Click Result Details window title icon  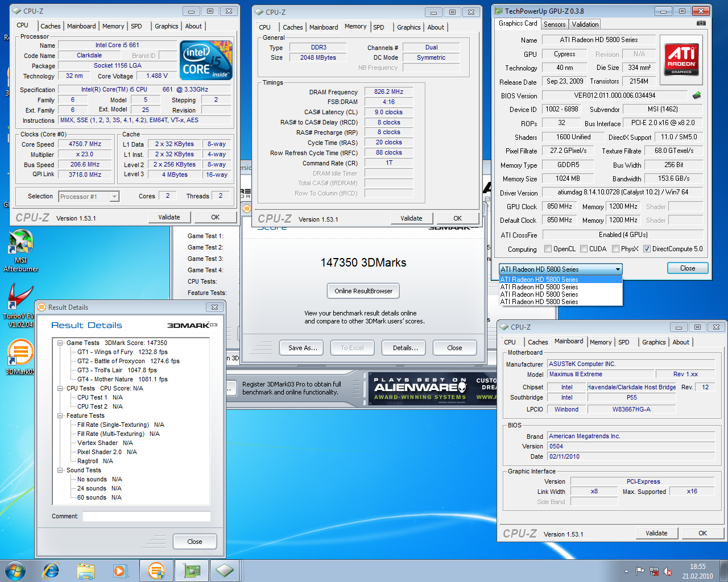pos(41,307)
